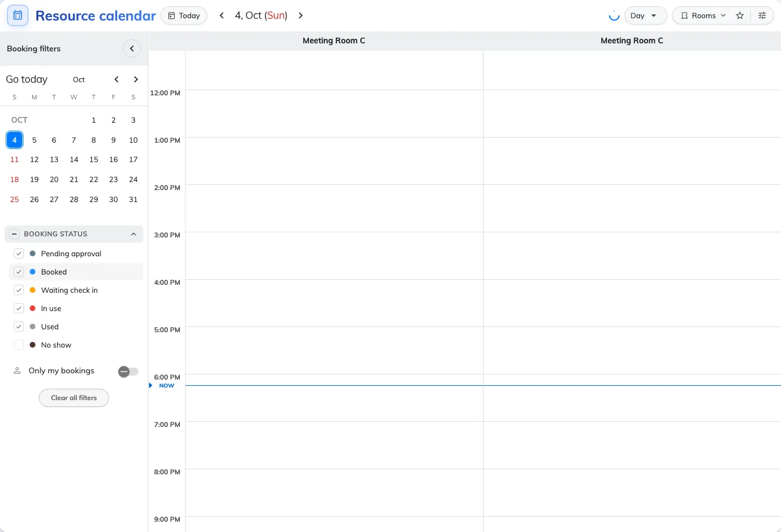Click the Oct month label in mini calendar
Image resolution: width=781 pixels, height=532 pixels.
click(79, 79)
